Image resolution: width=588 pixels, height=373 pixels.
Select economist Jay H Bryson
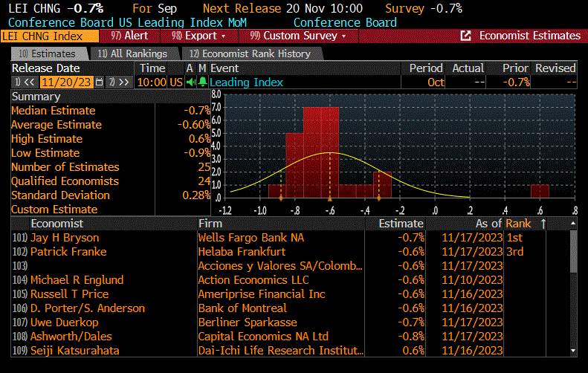tap(65, 238)
